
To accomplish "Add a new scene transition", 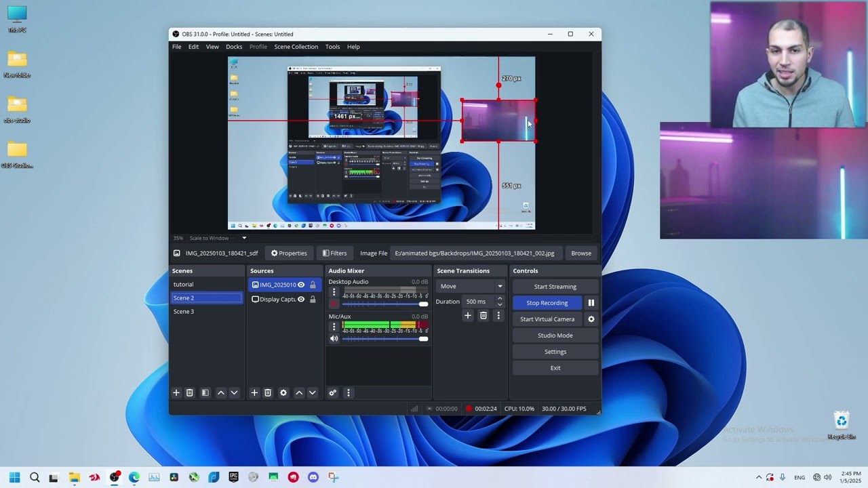I will click(x=467, y=315).
